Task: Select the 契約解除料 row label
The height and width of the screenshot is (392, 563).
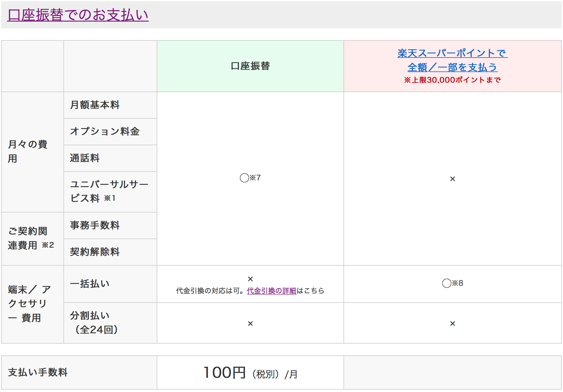Action: point(95,252)
